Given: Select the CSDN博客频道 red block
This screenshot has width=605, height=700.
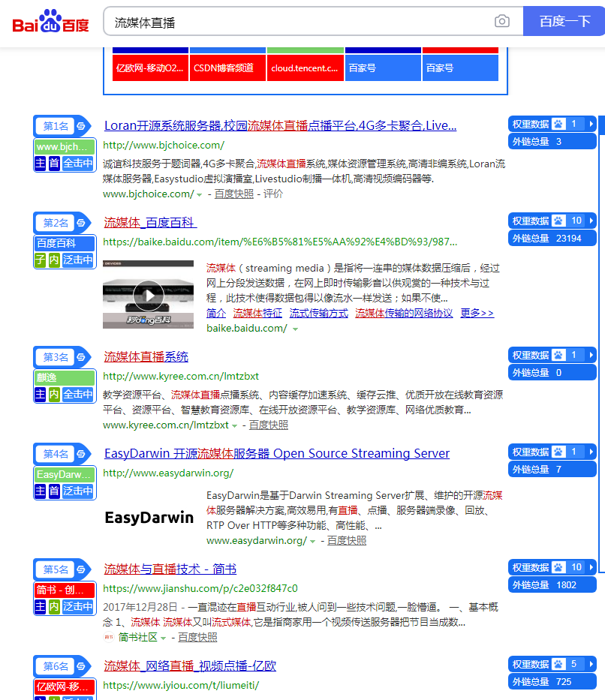Looking at the screenshot, I should pyautogui.click(x=227, y=68).
